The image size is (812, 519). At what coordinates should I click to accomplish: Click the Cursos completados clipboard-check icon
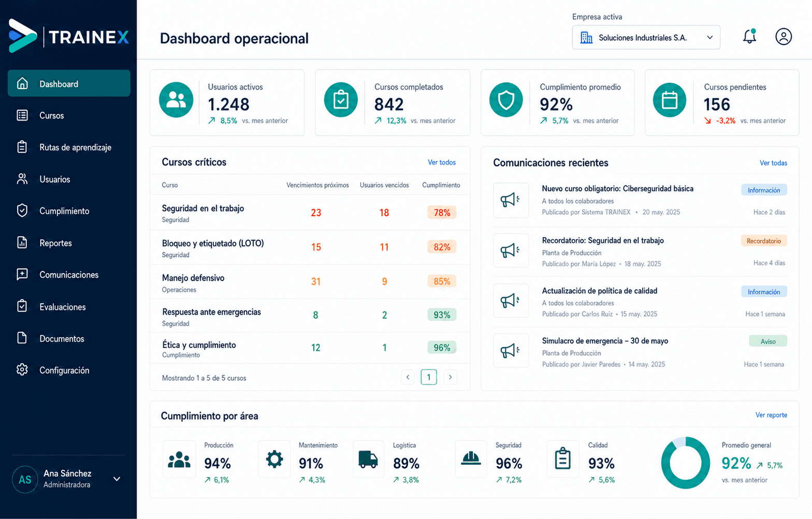341,100
